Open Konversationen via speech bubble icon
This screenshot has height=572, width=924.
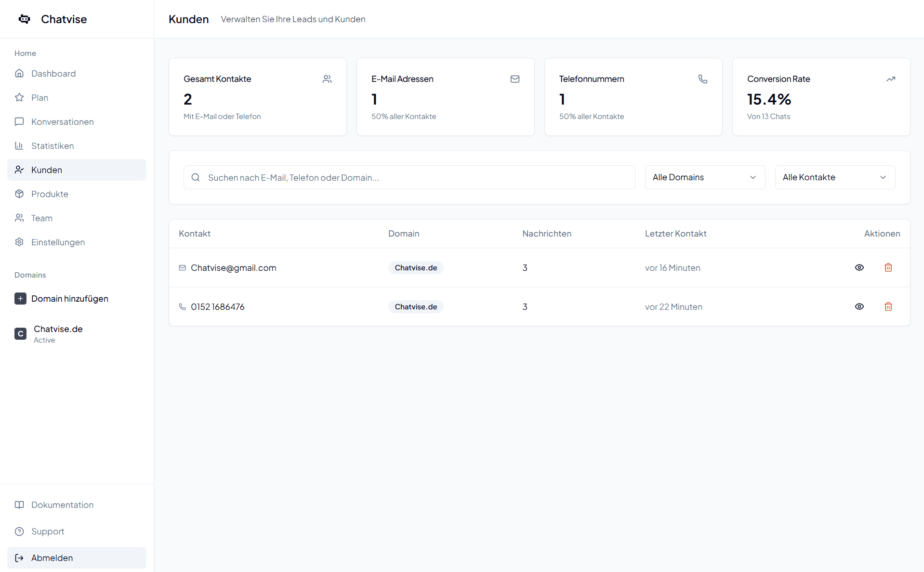pos(19,121)
